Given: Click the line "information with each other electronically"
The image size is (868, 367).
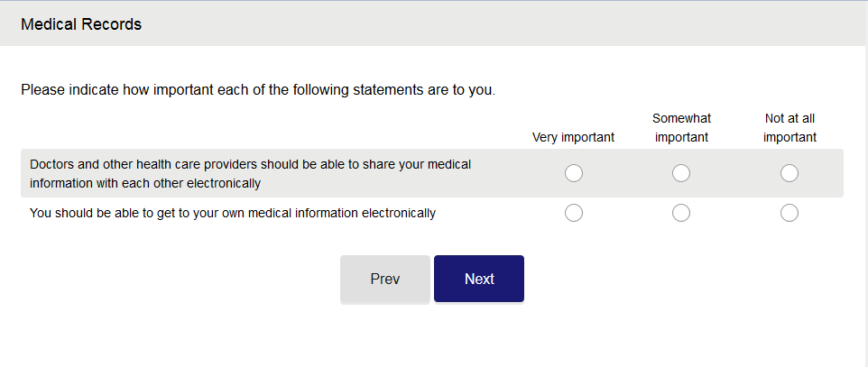Looking at the screenshot, I should pyautogui.click(x=145, y=183).
